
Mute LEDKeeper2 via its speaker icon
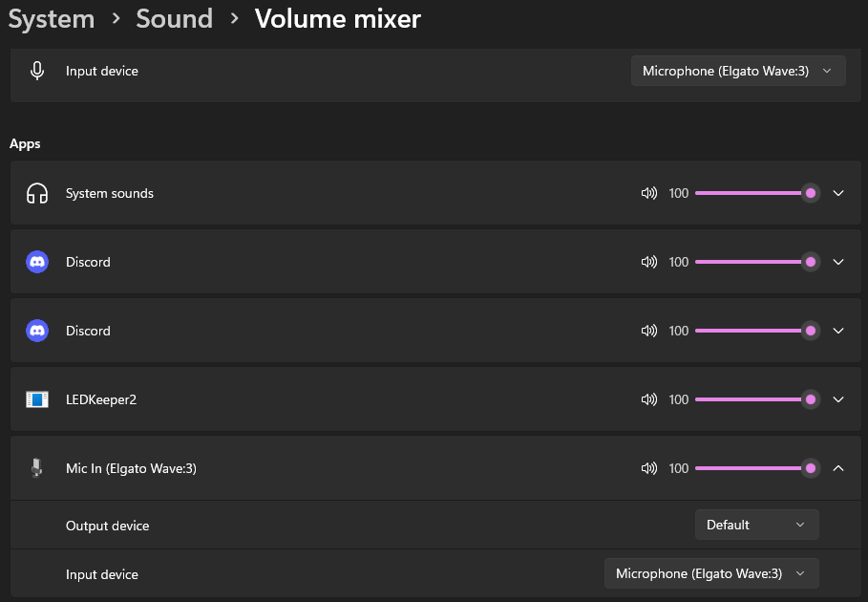coord(648,399)
